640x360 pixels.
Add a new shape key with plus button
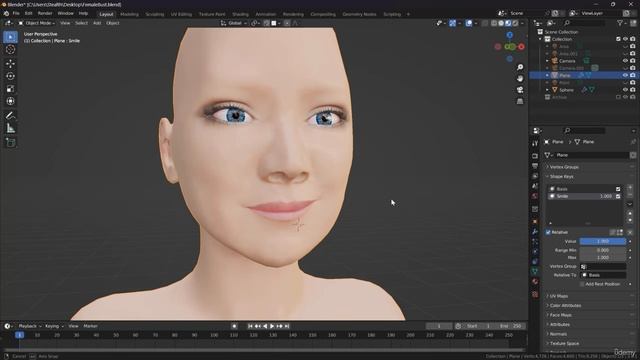[630, 187]
